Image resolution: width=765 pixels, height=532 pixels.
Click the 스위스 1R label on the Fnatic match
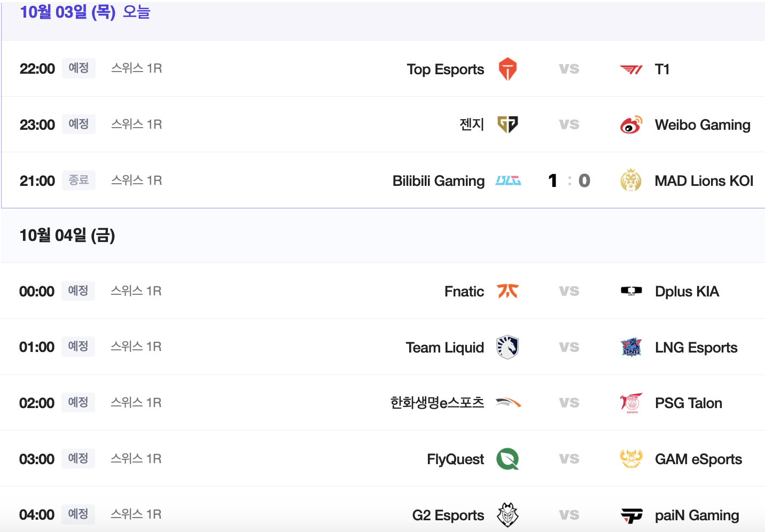pyautogui.click(x=136, y=291)
